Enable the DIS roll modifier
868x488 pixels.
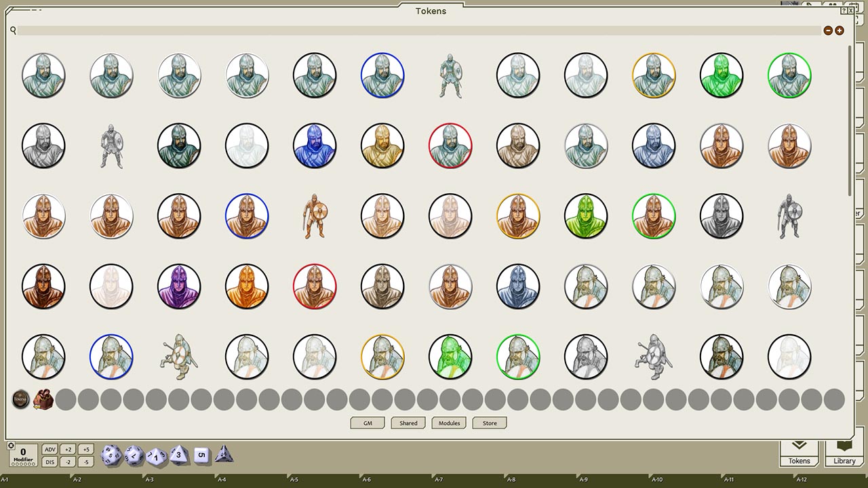(x=50, y=461)
